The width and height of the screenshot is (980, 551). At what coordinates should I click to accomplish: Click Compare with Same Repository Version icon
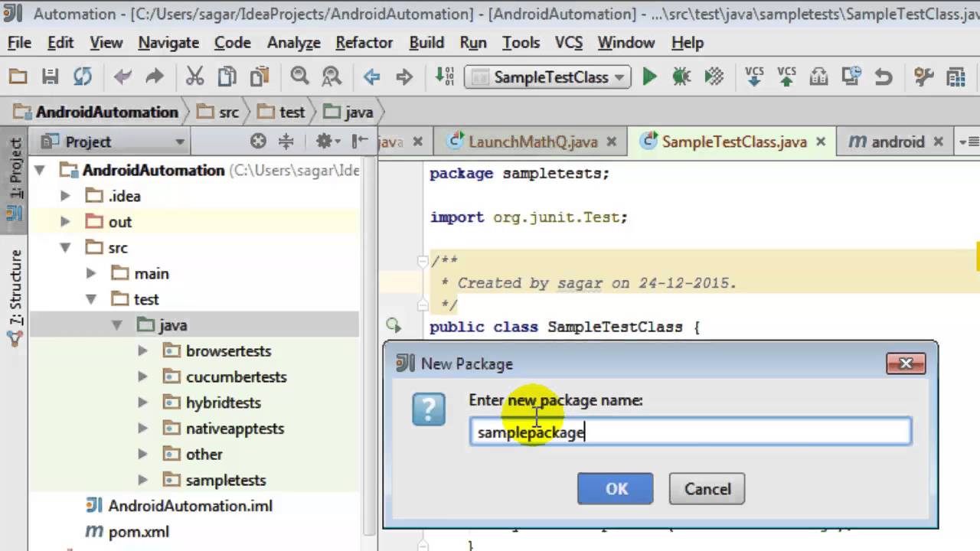(818, 77)
